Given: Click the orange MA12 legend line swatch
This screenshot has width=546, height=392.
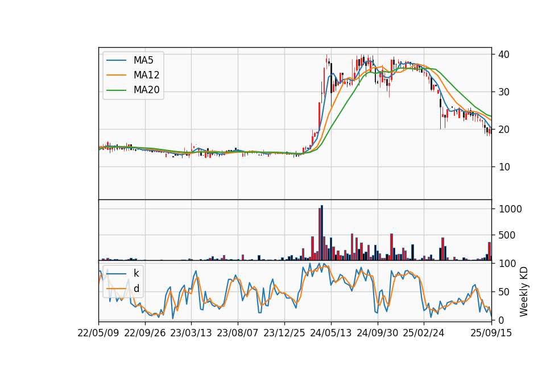Looking at the screenshot, I should tap(116, 75).
